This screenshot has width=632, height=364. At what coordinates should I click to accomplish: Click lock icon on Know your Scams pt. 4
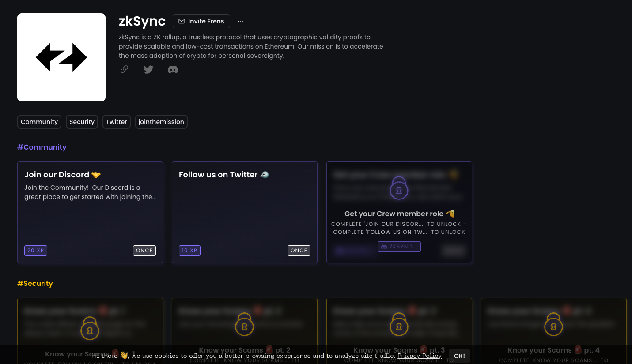click(x=553, y=325)
